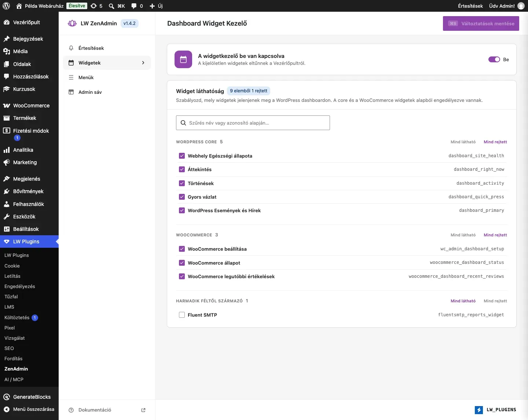528x420 pixels.
Task: Click the Vezérlőpult dashboard gauge icon
Action: (7, 22)
